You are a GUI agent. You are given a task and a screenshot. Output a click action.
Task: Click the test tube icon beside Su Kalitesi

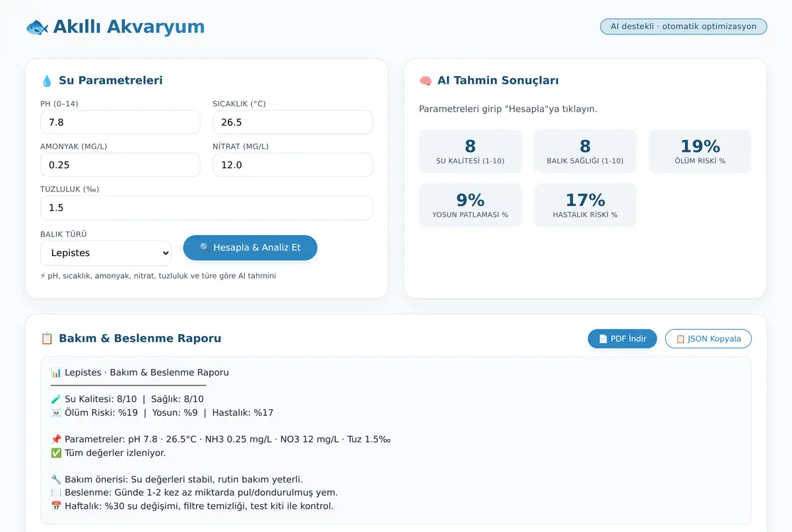click(56, 399)
